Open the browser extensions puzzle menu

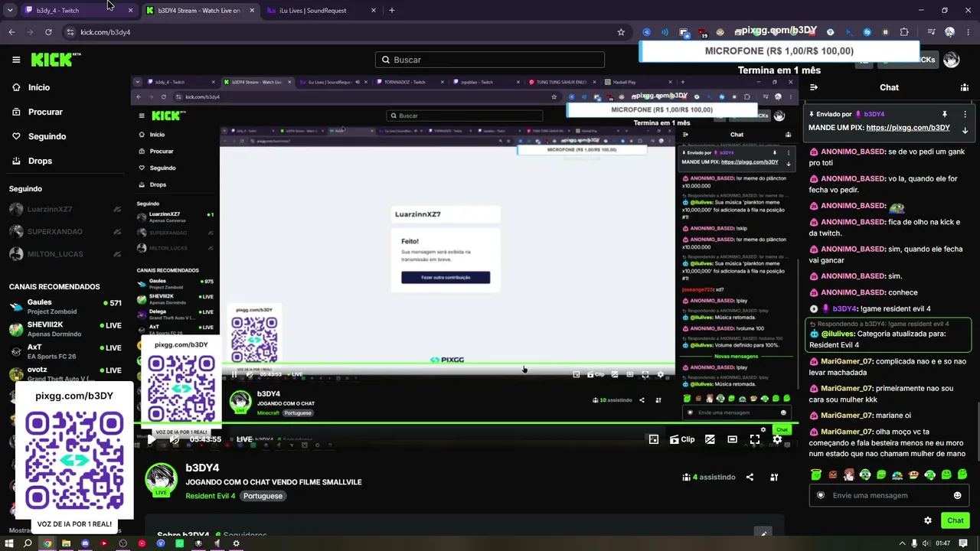904,32
